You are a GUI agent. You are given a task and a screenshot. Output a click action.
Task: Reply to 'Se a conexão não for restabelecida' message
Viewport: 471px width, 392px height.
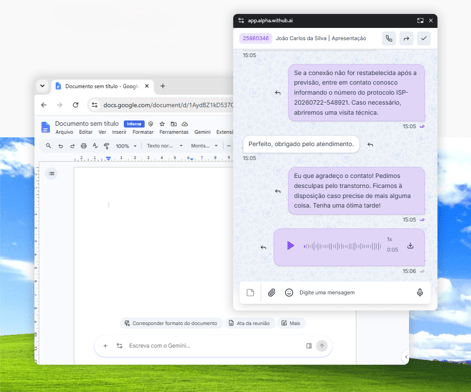coord(278,93)
